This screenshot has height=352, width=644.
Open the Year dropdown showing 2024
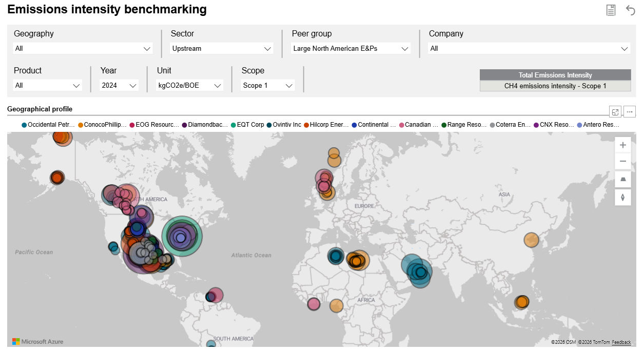[x=119, y=85]
